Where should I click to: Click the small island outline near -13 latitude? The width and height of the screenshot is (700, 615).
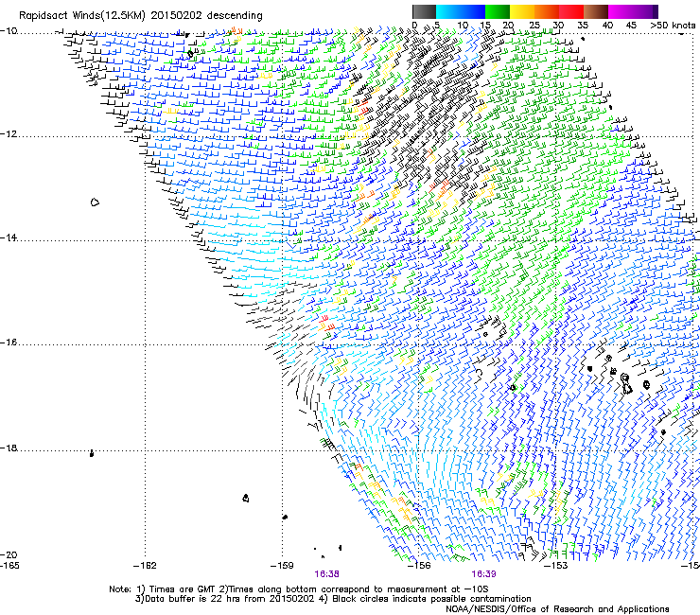[95, 202]
